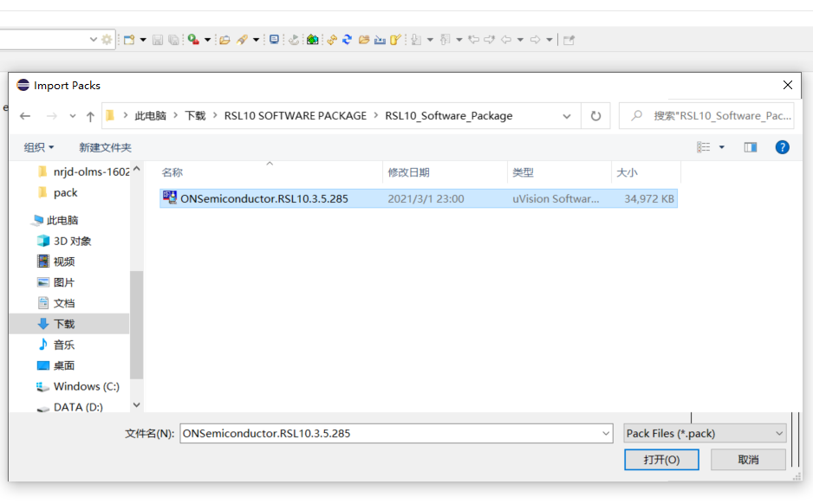Go up one folder level

pyautogui.click(x=90, y=116)
